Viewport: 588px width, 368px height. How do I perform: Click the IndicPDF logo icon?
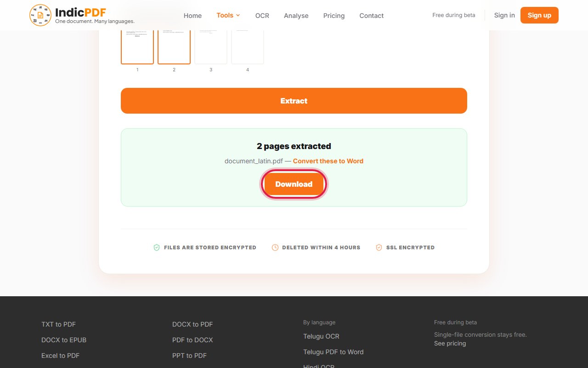pos(40,15)
